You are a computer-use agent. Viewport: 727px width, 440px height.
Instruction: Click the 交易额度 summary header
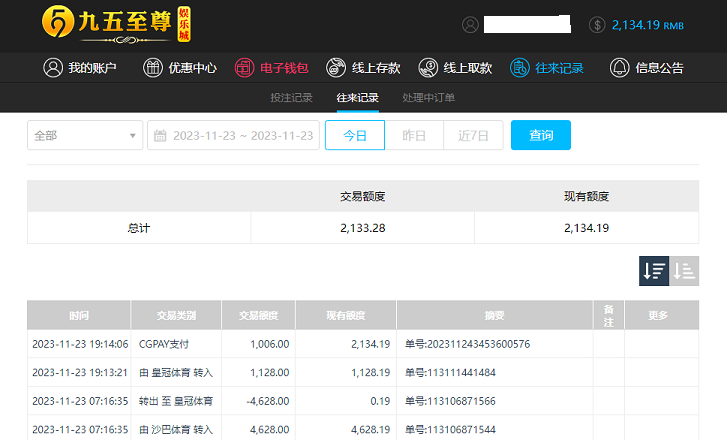363,196
